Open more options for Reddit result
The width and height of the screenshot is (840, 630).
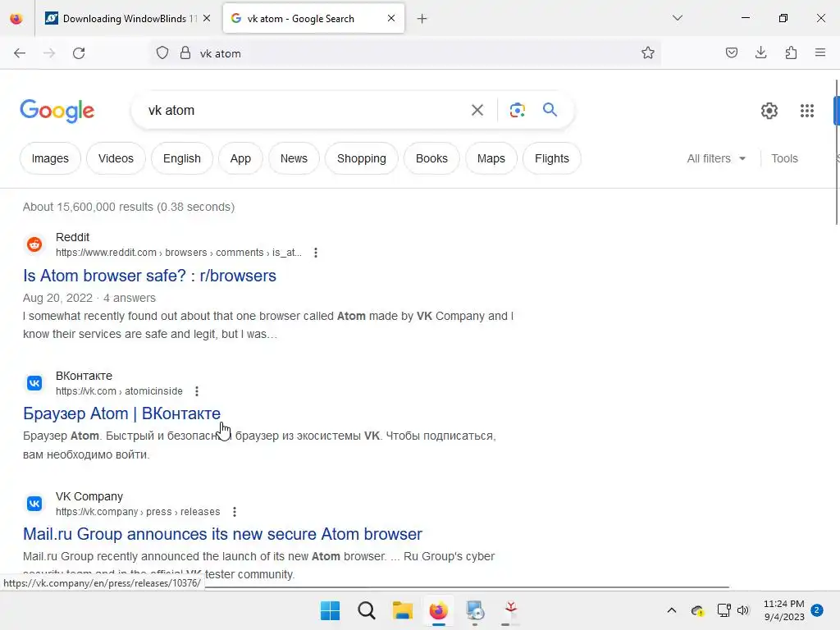[x=316, y=253]
